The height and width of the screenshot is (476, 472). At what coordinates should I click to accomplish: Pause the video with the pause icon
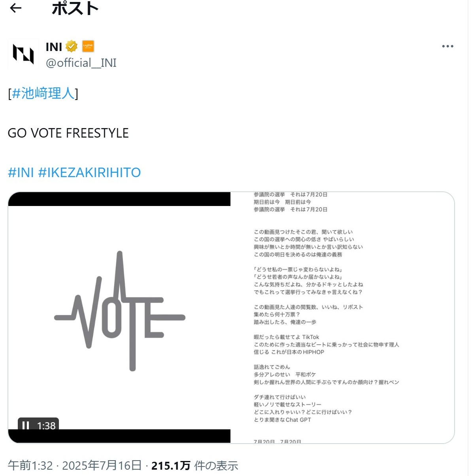point(26,425)
